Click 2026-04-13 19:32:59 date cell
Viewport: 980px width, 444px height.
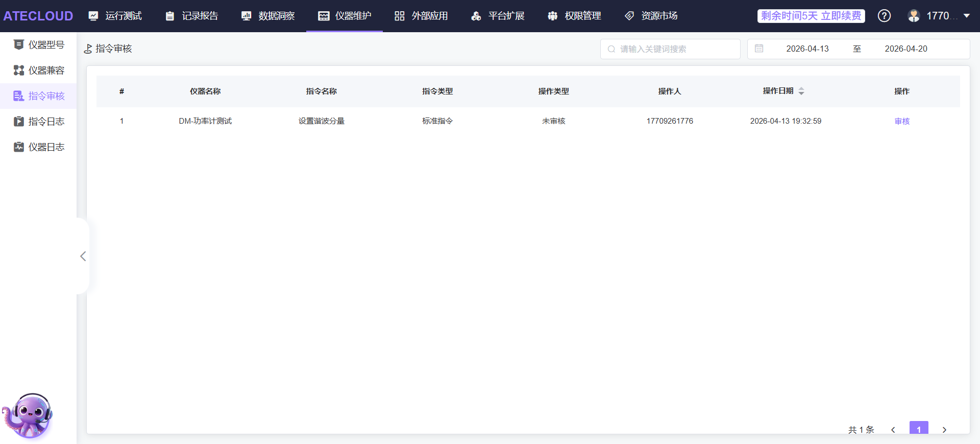[x=786, y=121]
